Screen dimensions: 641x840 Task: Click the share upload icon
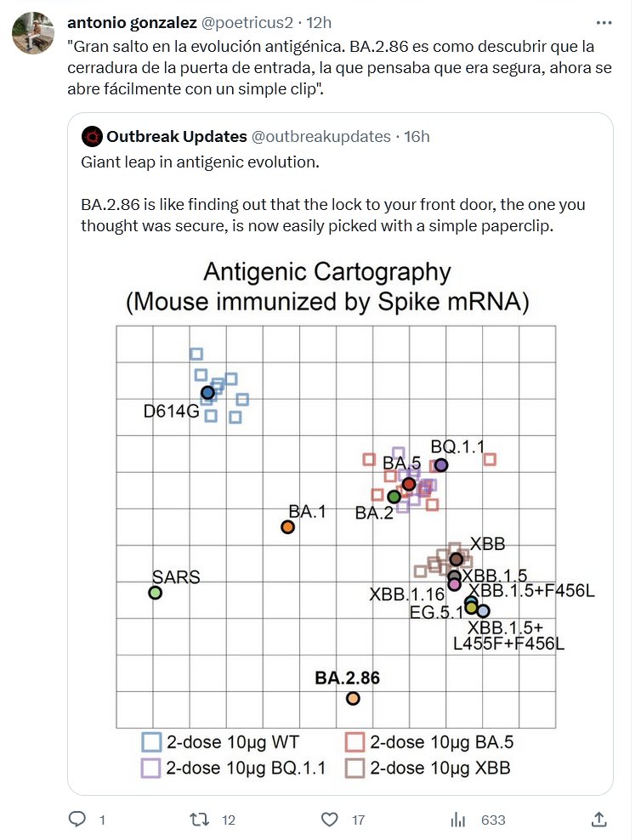point(598,819)
